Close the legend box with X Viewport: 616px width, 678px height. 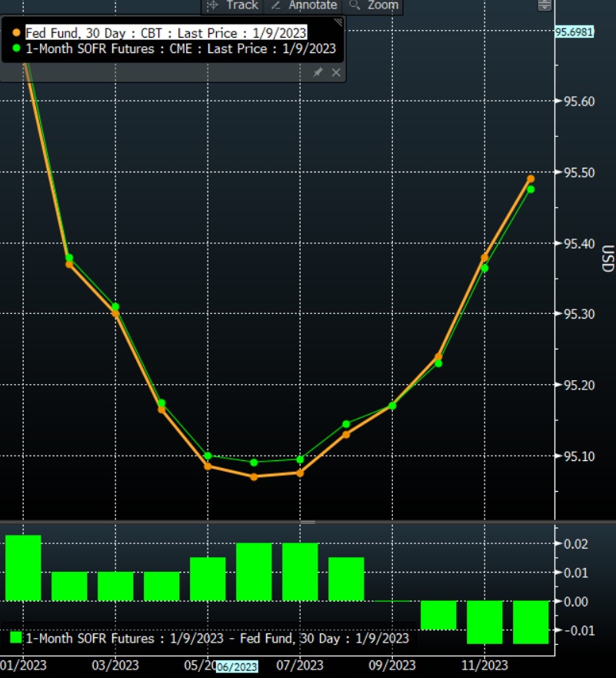[x=336, y=72]
